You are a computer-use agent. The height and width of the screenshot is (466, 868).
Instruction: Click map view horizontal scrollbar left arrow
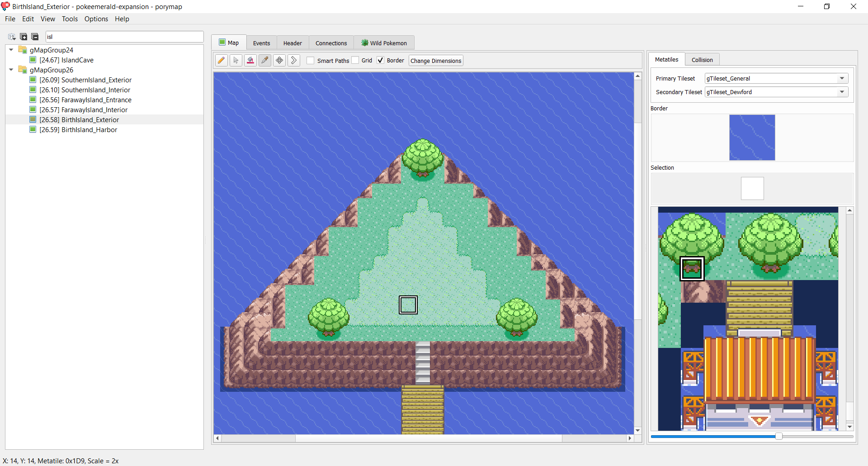point(217,438)
